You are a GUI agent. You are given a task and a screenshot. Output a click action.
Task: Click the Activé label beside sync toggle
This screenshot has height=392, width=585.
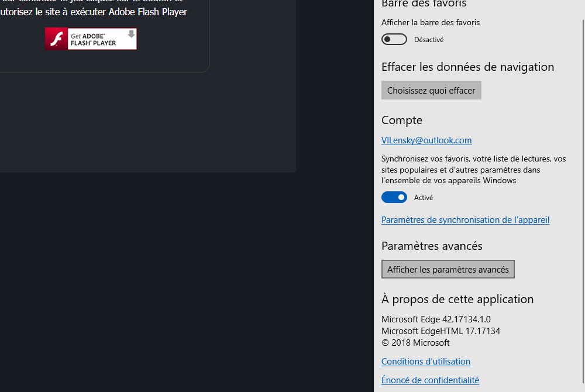[x=424, y=198]
